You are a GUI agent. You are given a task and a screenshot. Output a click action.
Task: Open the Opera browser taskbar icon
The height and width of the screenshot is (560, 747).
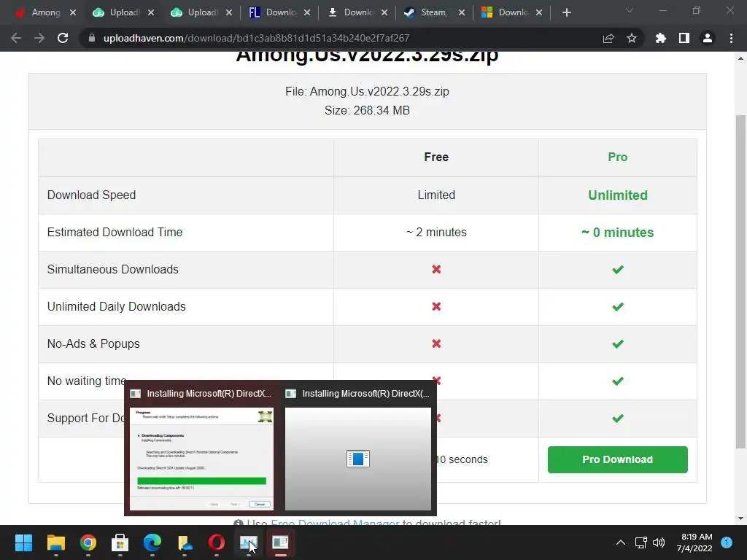(x=216, y=542)
